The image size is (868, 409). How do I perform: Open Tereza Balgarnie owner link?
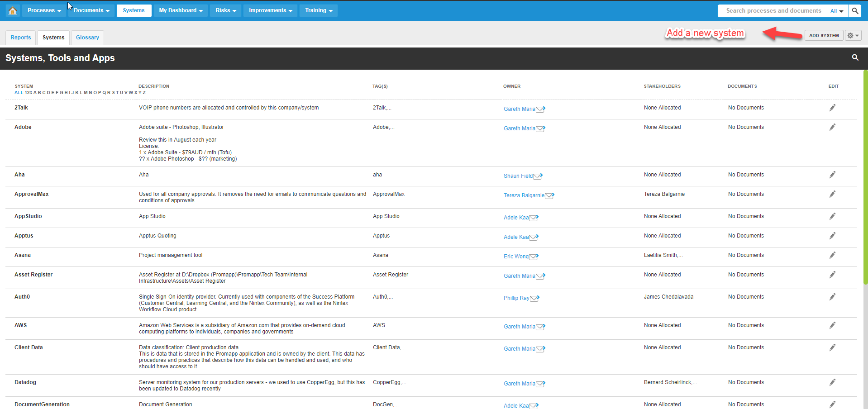click(x=524, y=195)
